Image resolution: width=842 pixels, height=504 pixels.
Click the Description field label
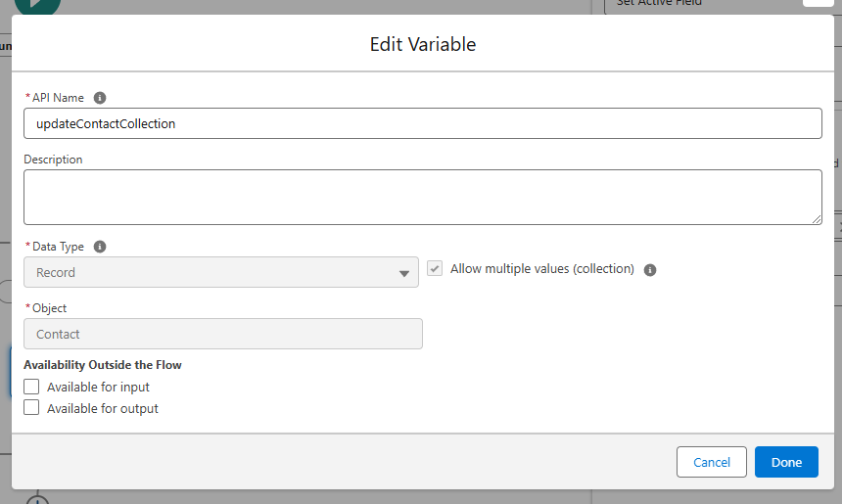pos(53,160)
